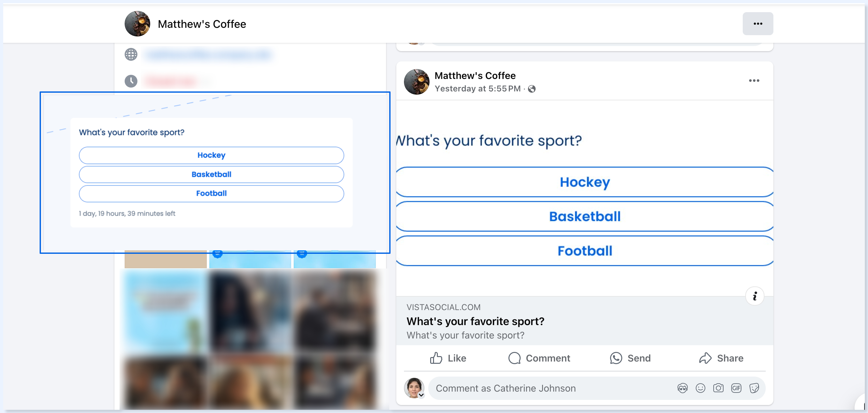Viewport: 868px width, 413px height.
Task: Send the post via WhatsApp
Action: click(x=630, y=358)
